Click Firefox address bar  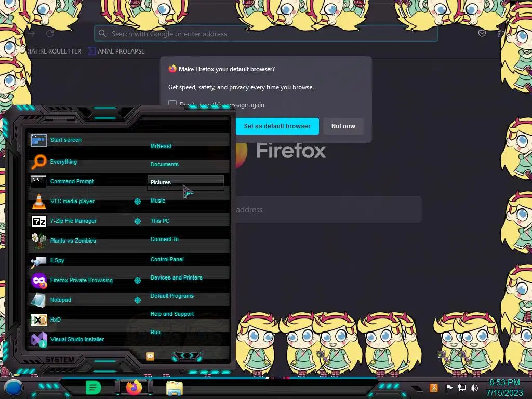(x=265, y=34)
